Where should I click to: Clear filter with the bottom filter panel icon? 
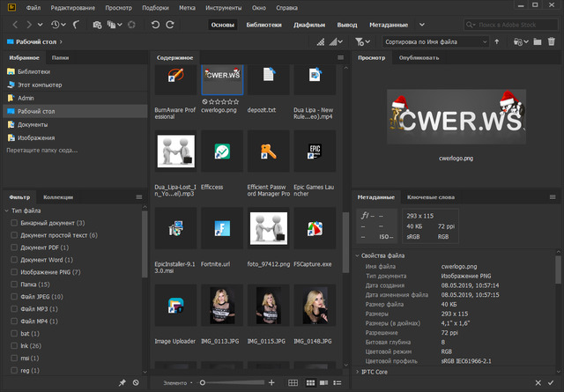pos(135,382)
